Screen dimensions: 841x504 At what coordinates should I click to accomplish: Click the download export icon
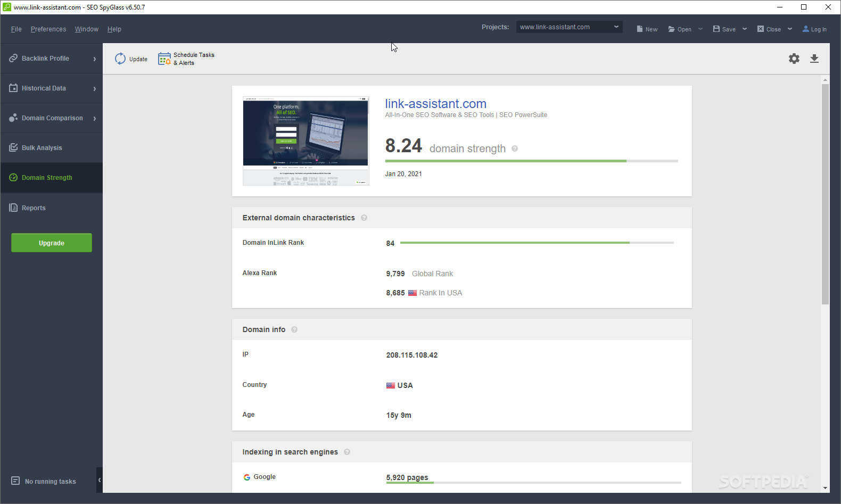pyautogui.click(x=814, y=59)
